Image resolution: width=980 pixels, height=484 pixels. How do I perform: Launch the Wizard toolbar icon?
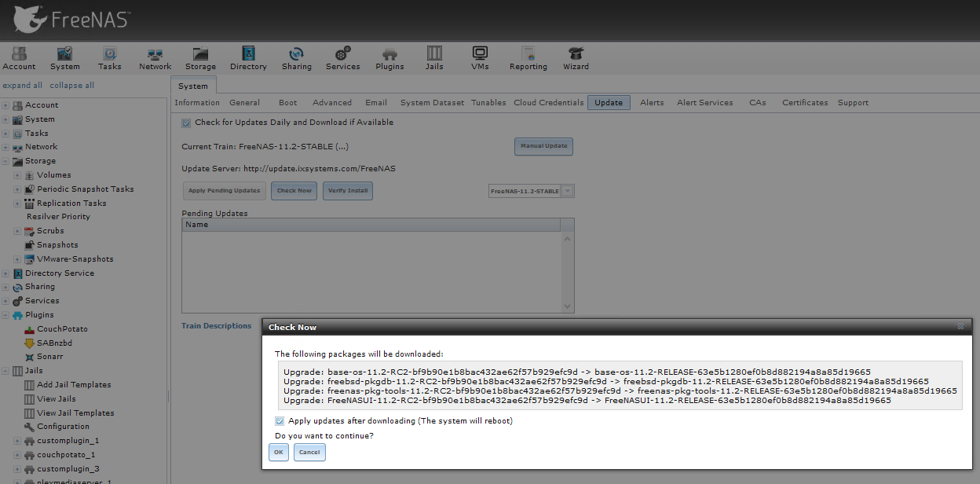(x=576, y=58)
